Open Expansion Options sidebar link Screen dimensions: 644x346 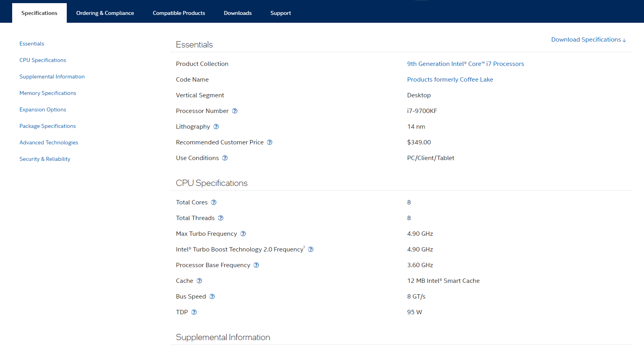pos(43,109)
